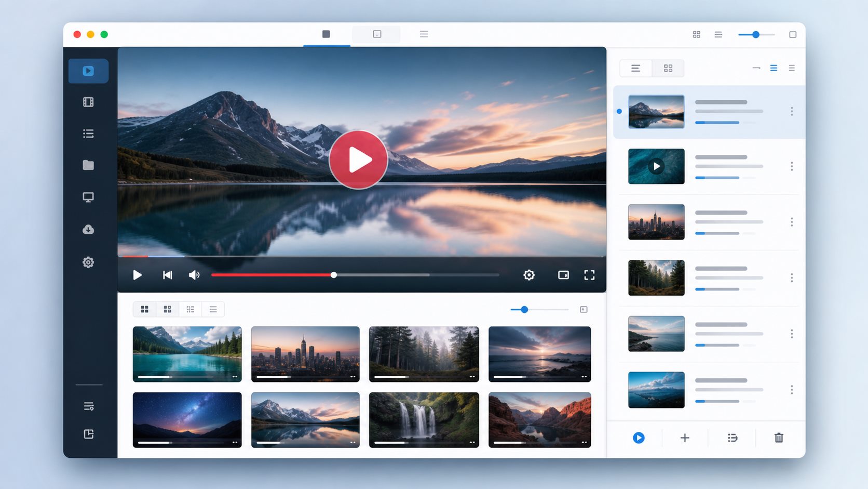Open the playlist list icon in sidebar
The height and width of the screenshot is (489, 868).
point(88,134)
